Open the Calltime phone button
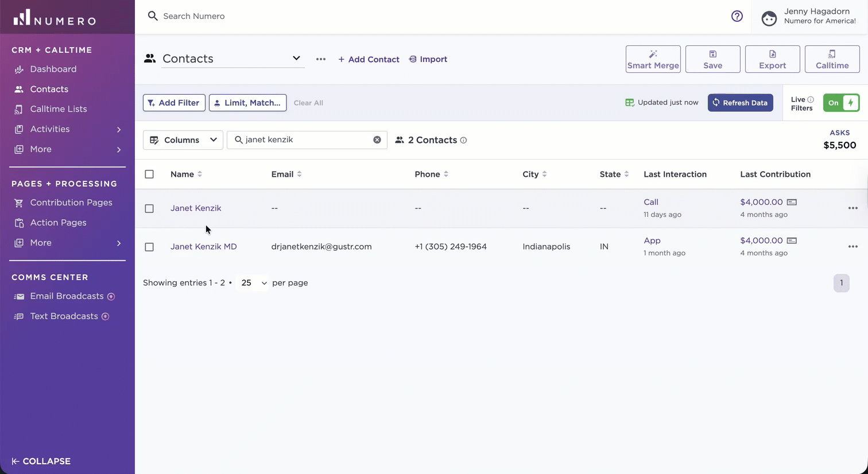Image resolution: width=868 pixels, height=474 pixels. 832,59
